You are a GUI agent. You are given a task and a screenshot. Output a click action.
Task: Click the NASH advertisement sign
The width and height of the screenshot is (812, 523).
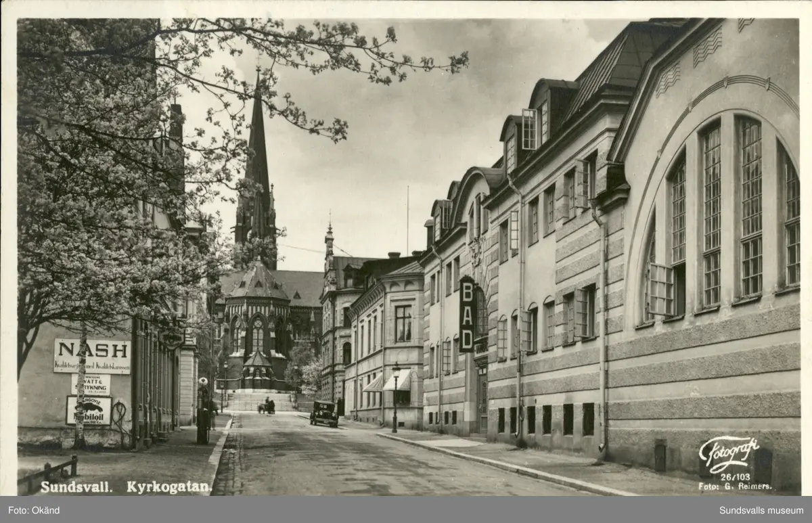point(92,356)
